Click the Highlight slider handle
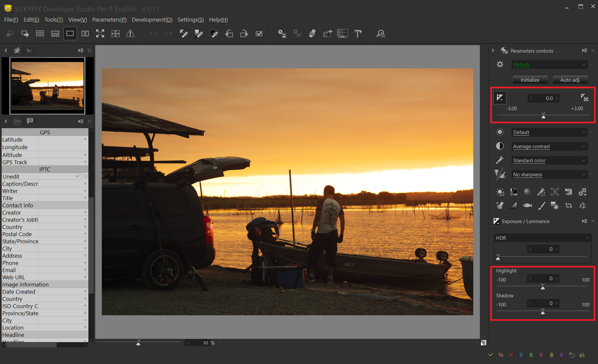 [543, 287]
